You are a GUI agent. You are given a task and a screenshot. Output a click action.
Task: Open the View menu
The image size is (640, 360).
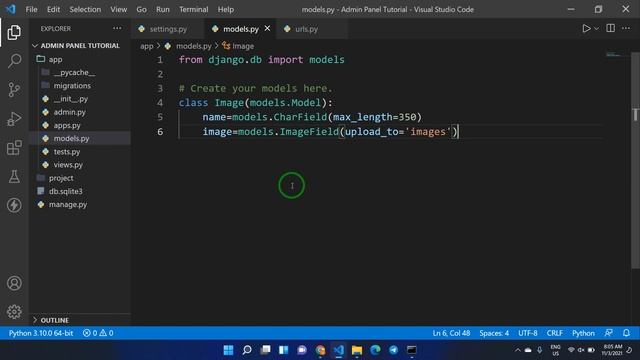tap(118, 9)
